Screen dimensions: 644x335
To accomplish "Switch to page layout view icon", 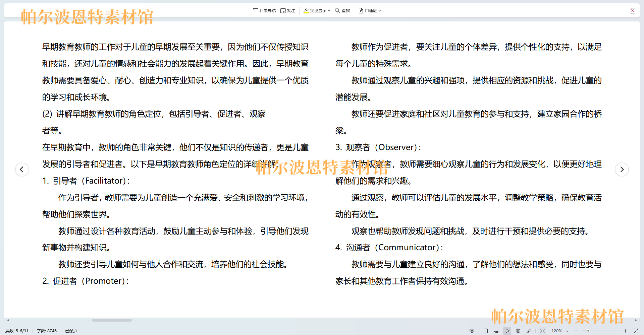I will [486, 331].
